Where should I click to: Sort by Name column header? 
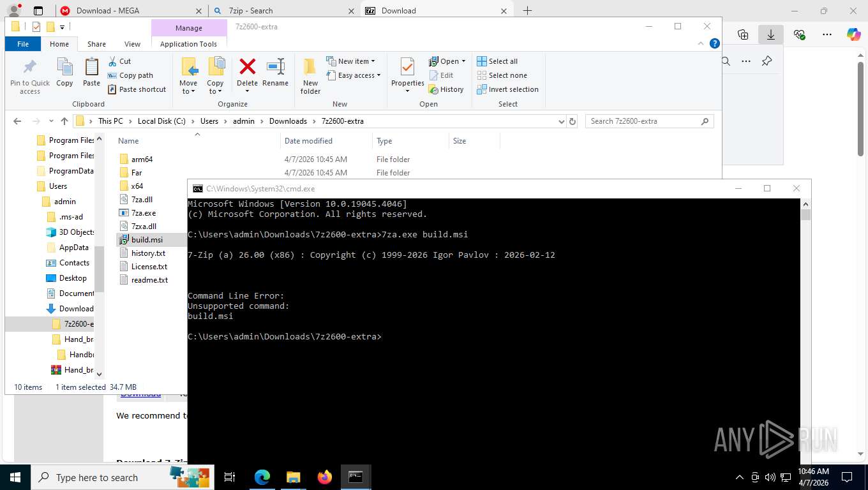(x=128, y=141)
